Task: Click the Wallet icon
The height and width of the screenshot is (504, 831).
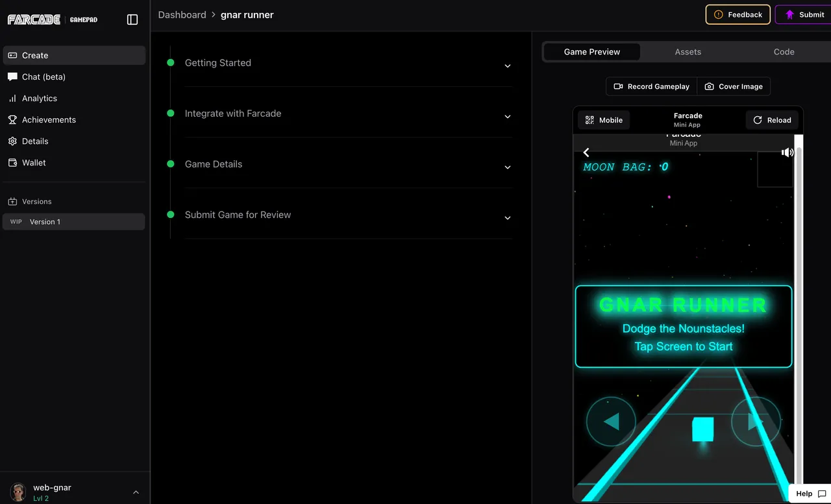Action: click(12, 163)
